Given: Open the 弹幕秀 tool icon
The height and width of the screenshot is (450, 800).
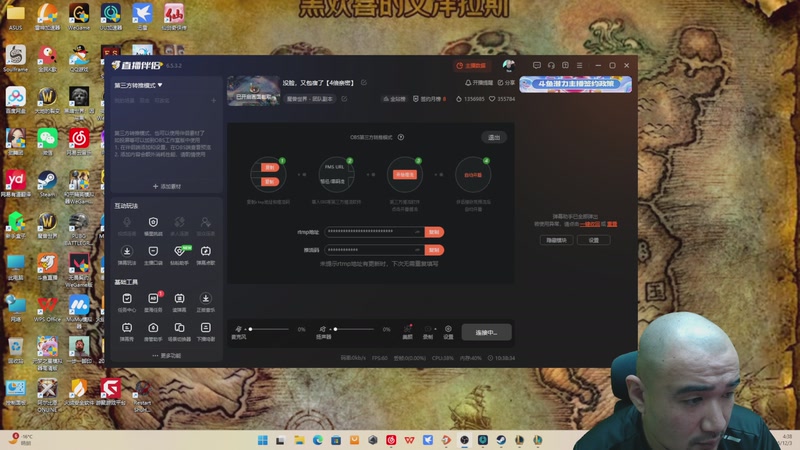Looking at the screenshot, I should pos(127,328).
